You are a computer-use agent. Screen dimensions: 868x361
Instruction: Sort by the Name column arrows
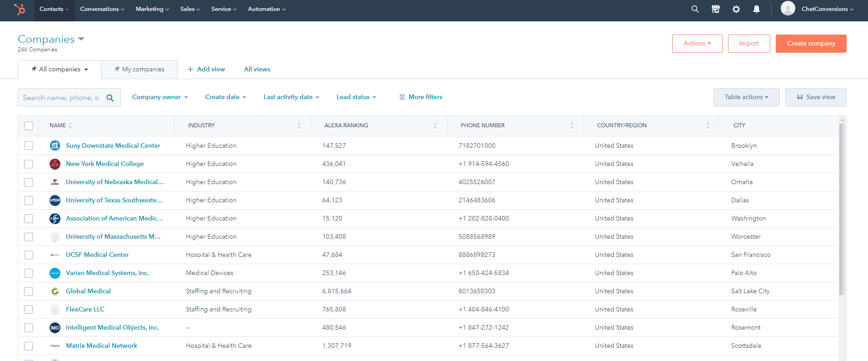[x=70, y=125]
